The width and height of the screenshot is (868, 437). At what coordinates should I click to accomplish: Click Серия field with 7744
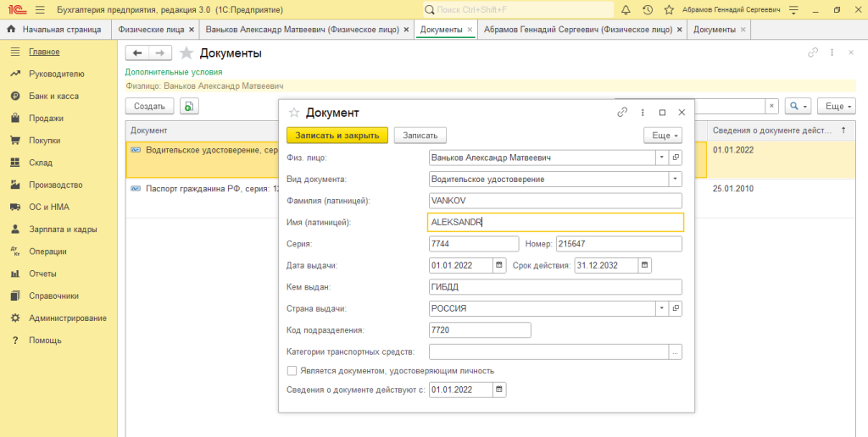(474, 244)
